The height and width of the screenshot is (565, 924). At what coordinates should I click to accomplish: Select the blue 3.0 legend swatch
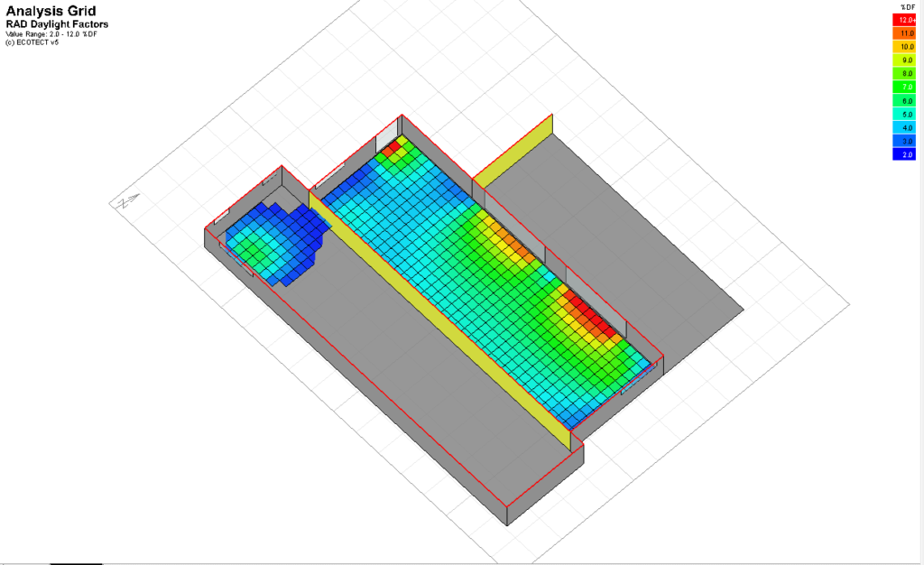coord(904,142)
